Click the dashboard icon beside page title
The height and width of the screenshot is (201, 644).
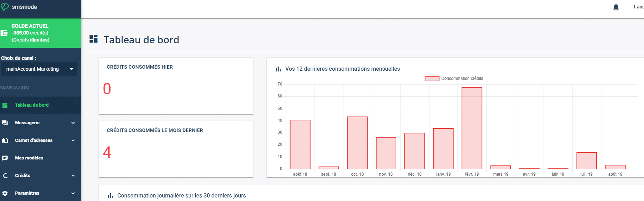click(x=93, y=39)
